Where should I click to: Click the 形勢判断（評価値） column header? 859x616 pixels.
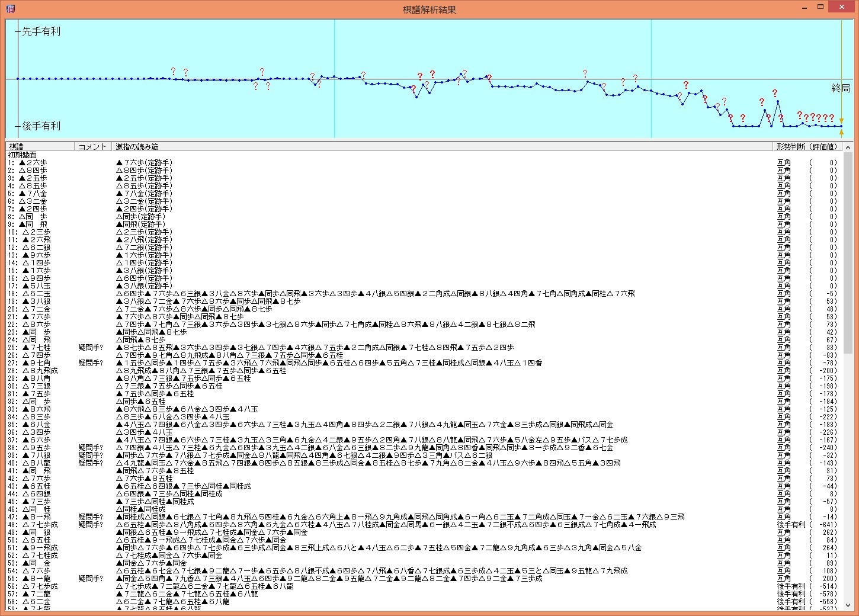(x=807, y=146)
